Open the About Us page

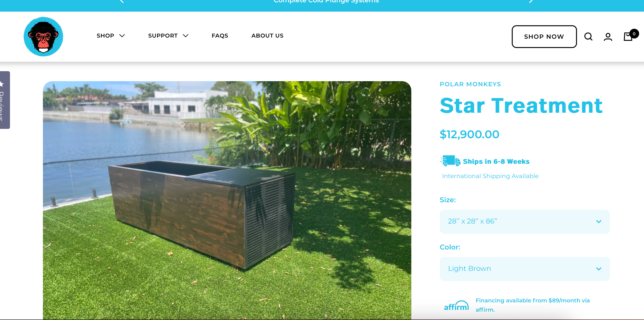tap(267, 36)
